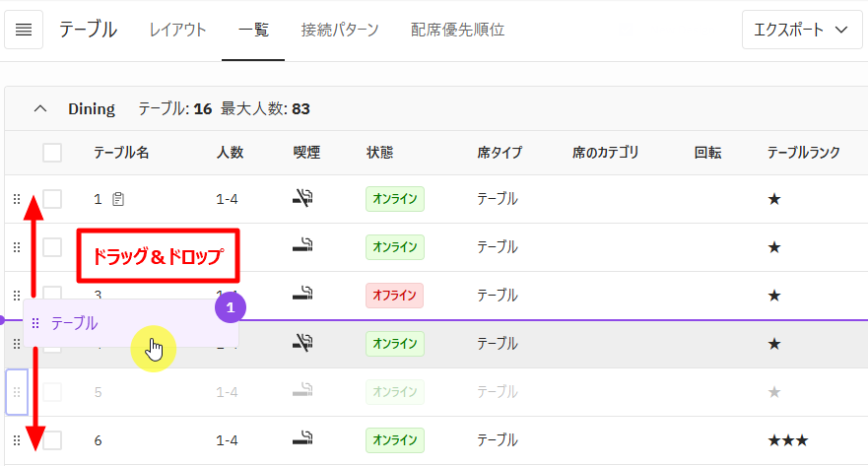868x466 pixels.
Task: Open the hamburger menu
Action: coord(24,30)
